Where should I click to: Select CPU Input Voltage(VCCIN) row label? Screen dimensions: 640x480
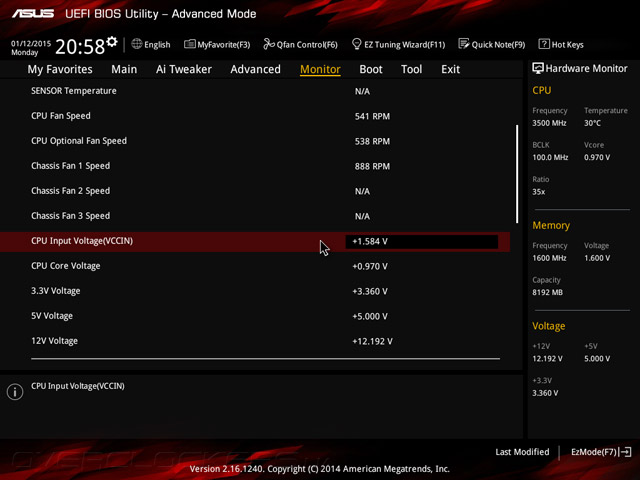pos(82,241)
